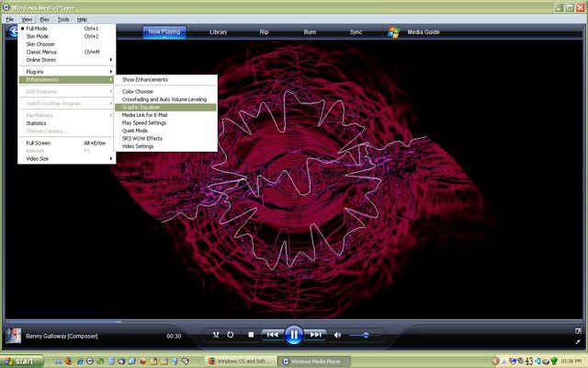Click the seek progress bar
The image size is (588, 368).
tap(294, 321)
